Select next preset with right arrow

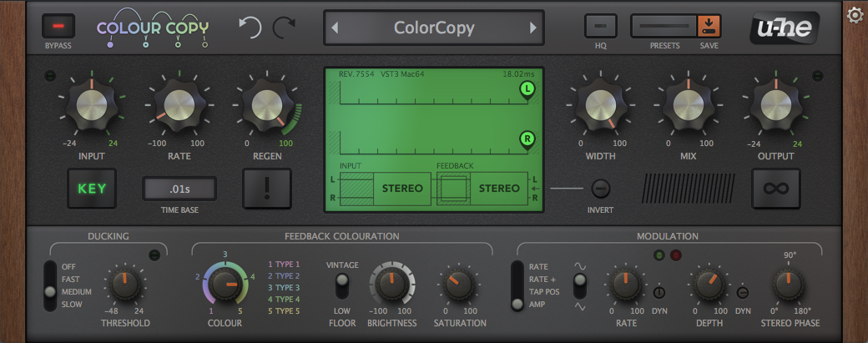[x=532, y=28]
